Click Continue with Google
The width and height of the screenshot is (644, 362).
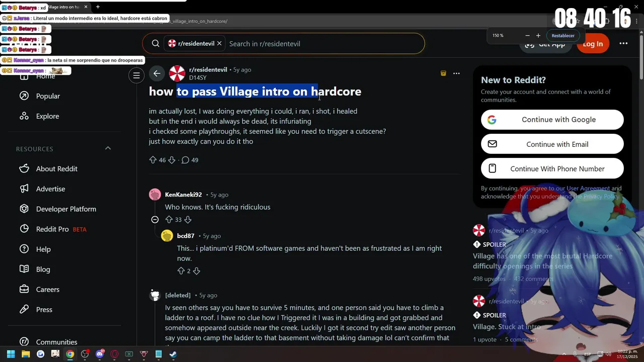point(552,120)
